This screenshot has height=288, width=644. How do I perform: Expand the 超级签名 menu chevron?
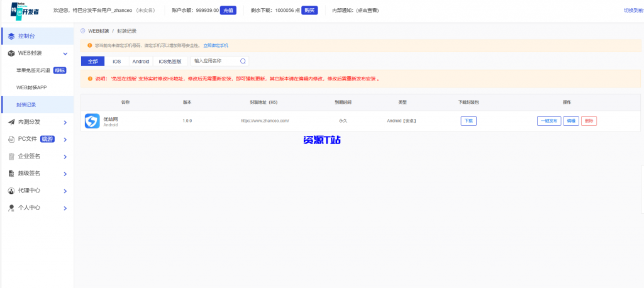click(65, 174)
